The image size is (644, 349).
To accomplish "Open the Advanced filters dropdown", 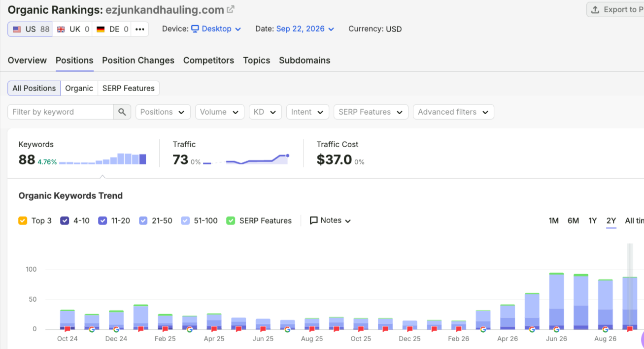I will [453, 112].
